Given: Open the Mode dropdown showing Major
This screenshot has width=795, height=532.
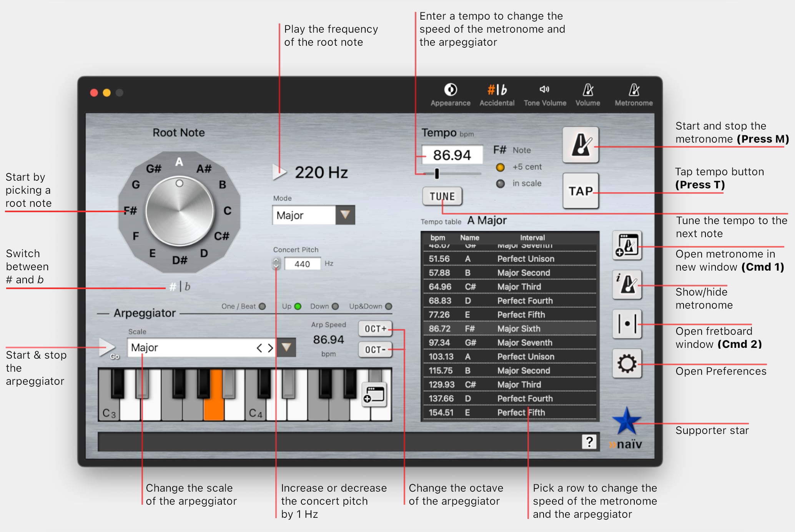Looking at the screenshot, I should 345,215.
